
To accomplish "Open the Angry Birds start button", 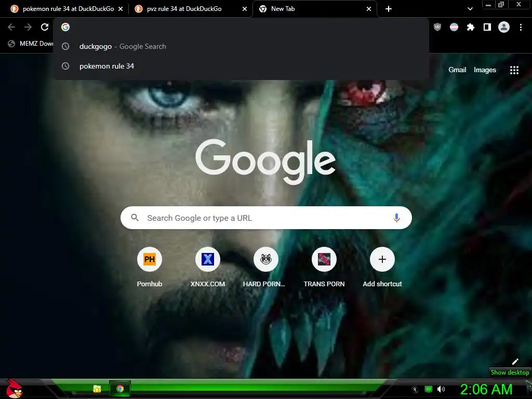I will (x=14, y=389).
